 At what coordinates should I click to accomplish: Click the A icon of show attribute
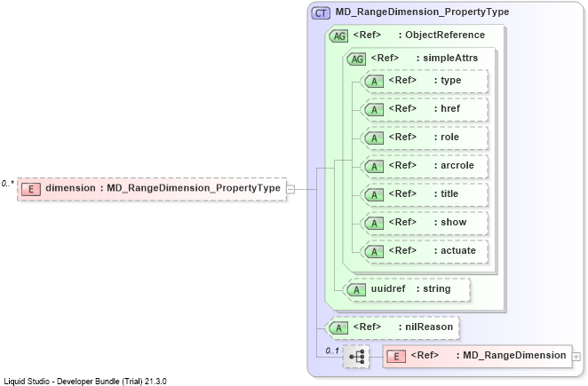click(374, 224)
